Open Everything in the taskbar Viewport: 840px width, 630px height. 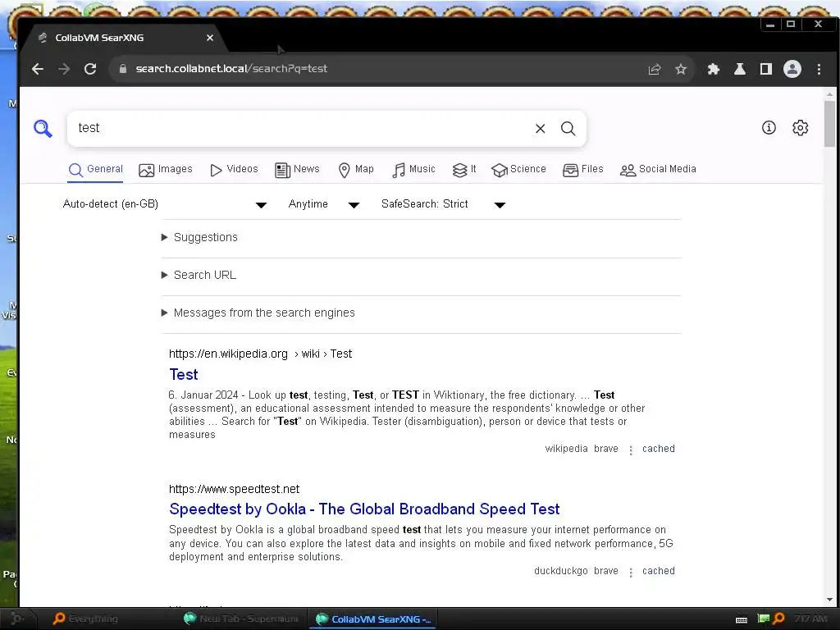click(85, 619)
